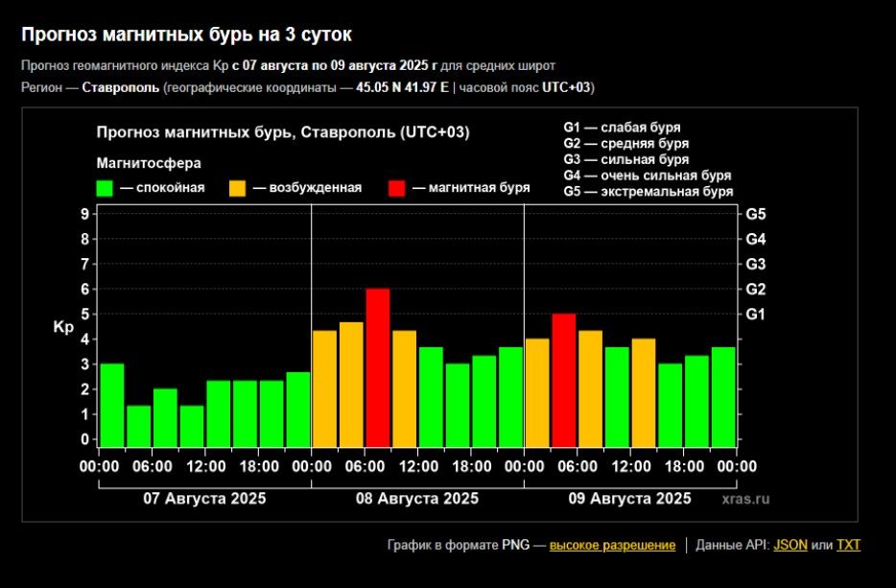Click the G1 — слабая буря legend line

622,128
